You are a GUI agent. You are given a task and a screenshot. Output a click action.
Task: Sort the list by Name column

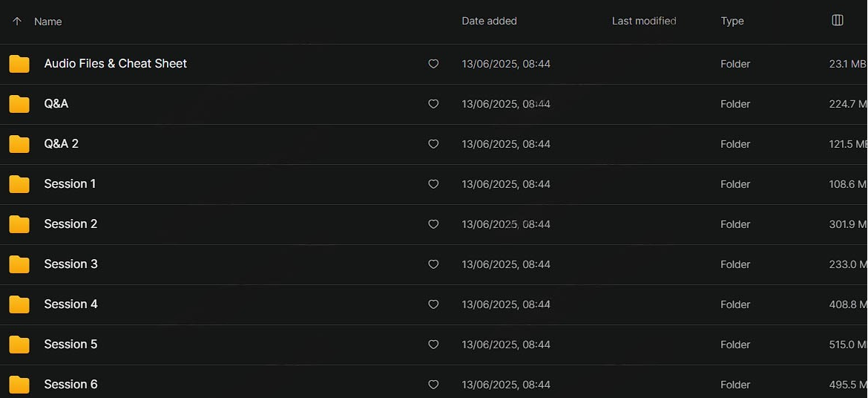(x=48, y=22)
